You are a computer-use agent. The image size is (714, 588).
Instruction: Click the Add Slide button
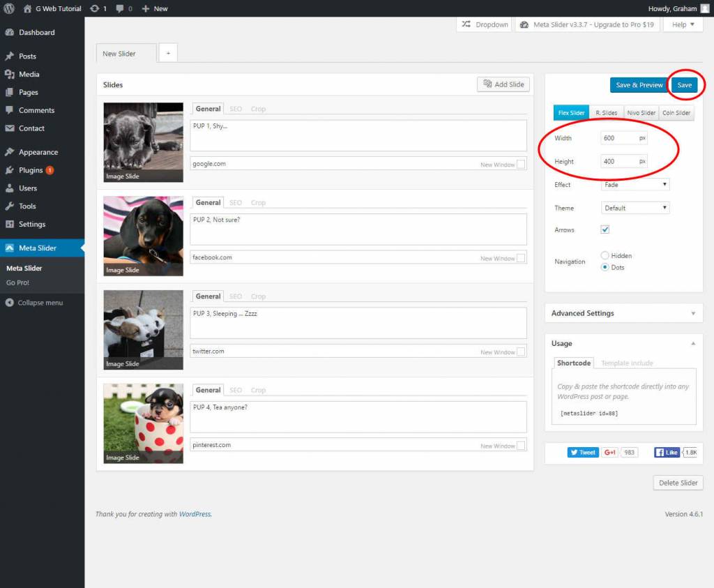pos(503,84)
